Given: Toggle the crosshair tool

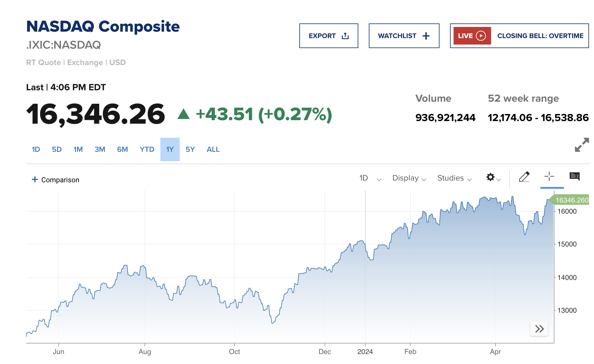Looking at the screenshot, I should click(x=549, y=176).
